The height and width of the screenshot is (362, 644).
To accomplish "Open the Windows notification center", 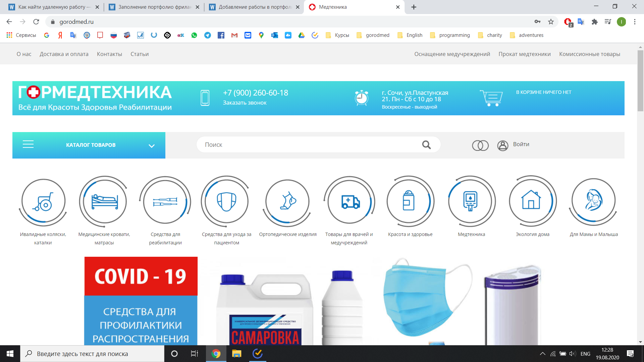I will pos(630,354).
